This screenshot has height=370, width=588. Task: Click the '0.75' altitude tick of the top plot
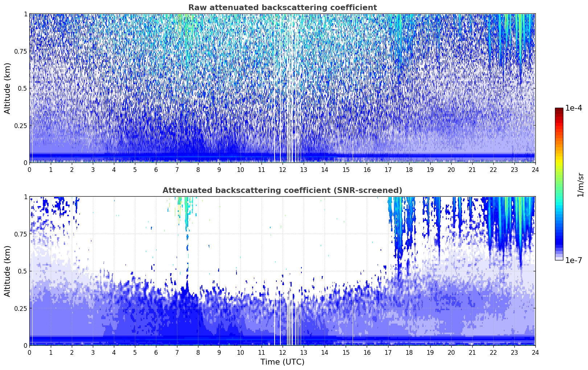(21, 51)
